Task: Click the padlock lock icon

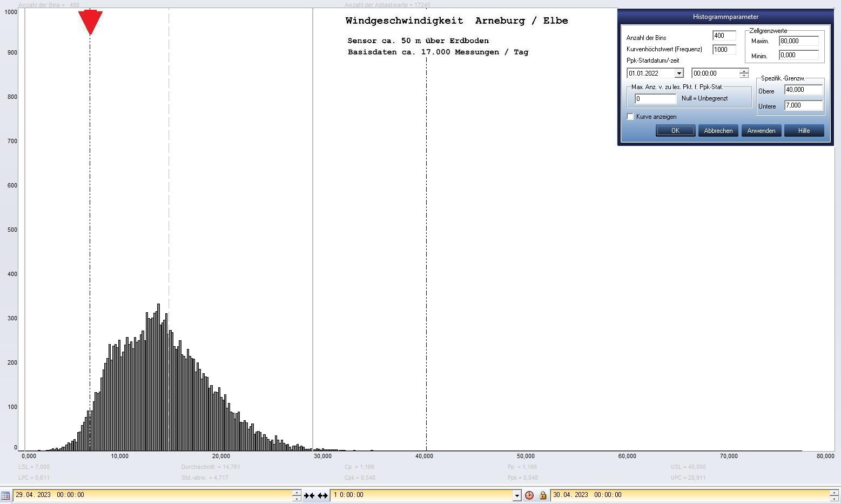Action: coord(543,495)
